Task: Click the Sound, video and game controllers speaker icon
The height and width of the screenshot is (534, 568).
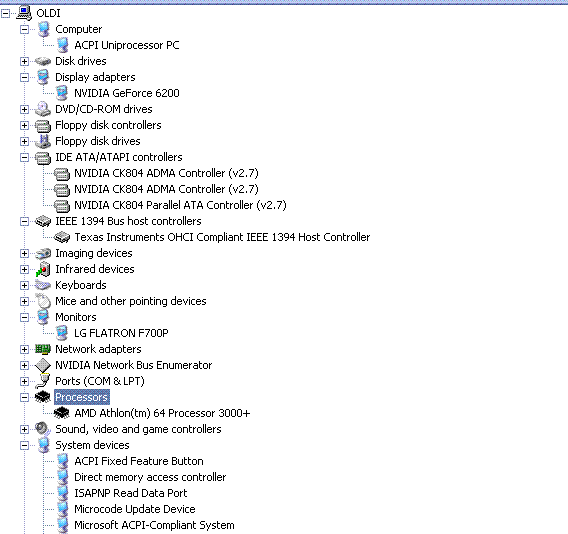Action: 43,429
